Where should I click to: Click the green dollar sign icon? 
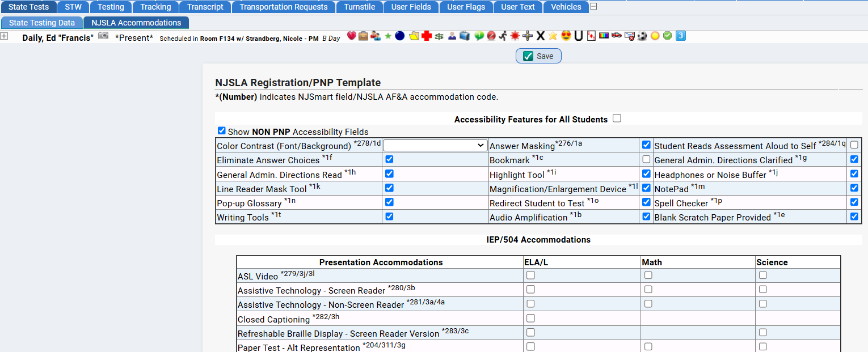pyautogui.click(x=439, y=36)
